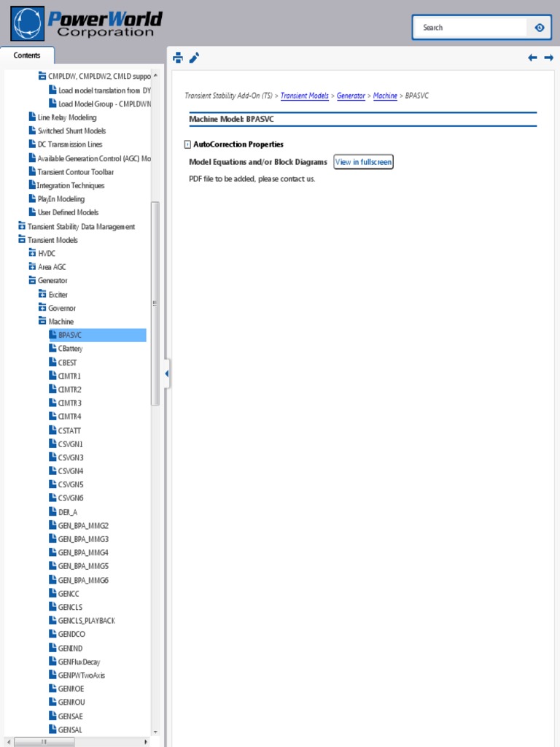Click the contents scroll up arrow
Image resolution: width=560 pixels, height=747 pixels.
155,76
